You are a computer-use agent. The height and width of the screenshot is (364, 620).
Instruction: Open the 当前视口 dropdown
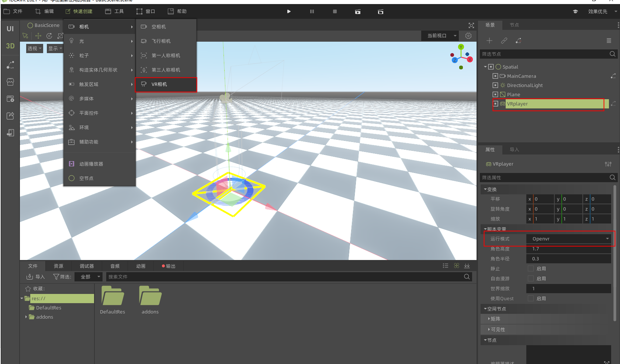tap(440, 36)
